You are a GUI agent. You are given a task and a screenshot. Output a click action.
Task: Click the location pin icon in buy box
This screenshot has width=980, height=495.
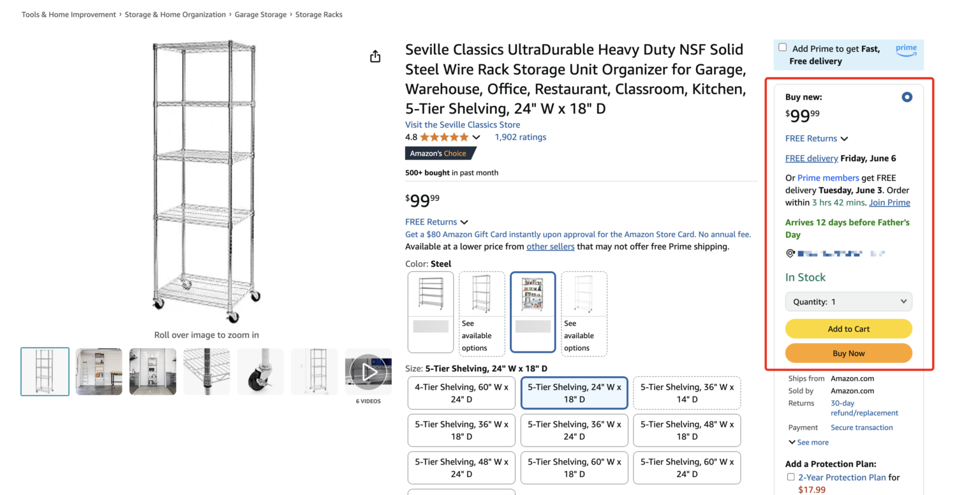(x=791, y=253)
